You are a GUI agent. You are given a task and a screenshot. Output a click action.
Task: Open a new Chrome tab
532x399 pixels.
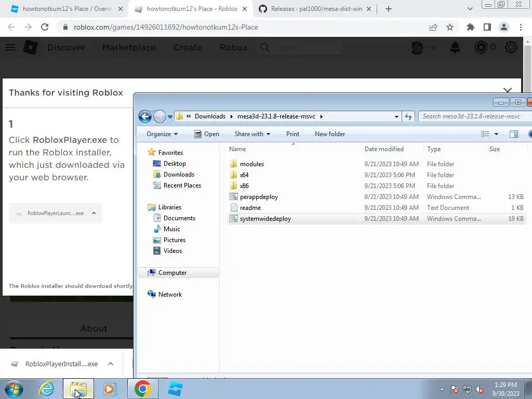pyautogui.click(x=389, y=9)
